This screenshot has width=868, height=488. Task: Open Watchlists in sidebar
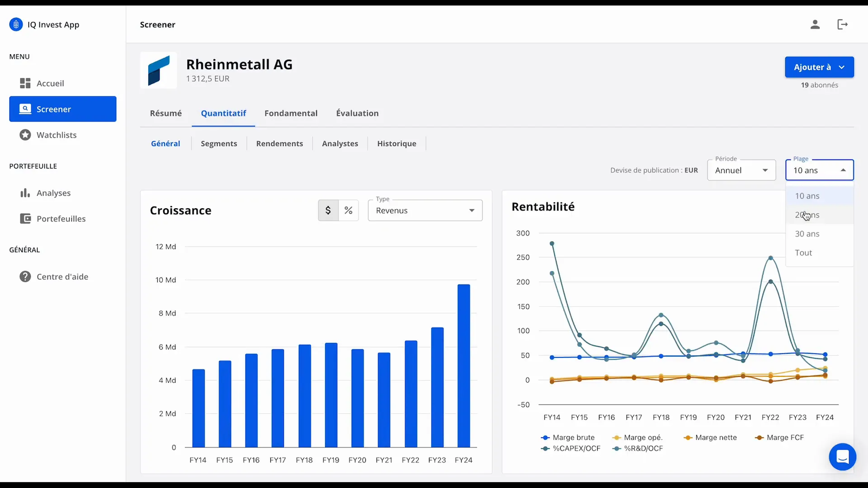point(63,135)
